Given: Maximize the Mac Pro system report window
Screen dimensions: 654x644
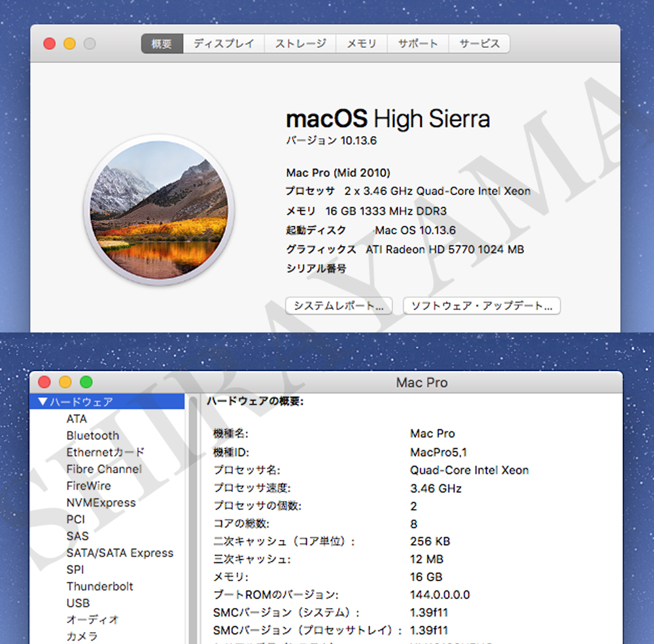Looking at the screenshot, I should click(x=86, y=382).
